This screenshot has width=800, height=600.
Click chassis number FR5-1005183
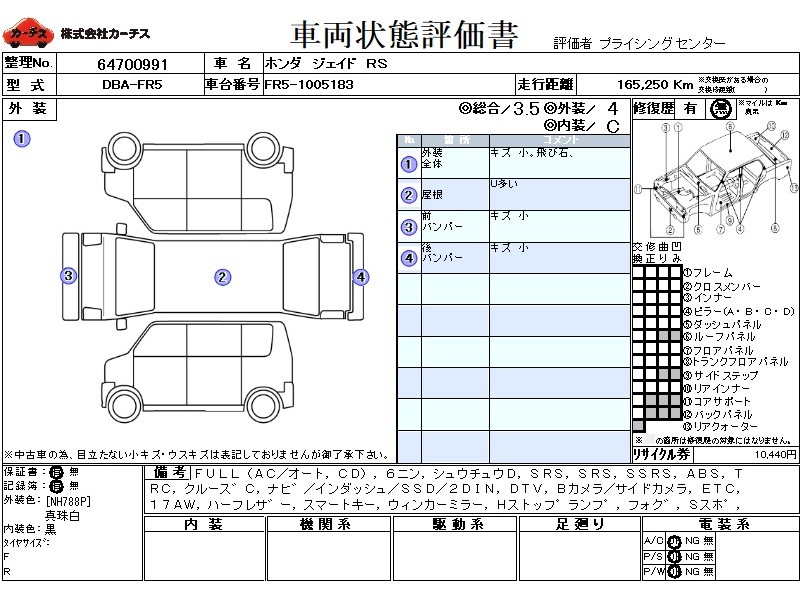pos(309,85)
